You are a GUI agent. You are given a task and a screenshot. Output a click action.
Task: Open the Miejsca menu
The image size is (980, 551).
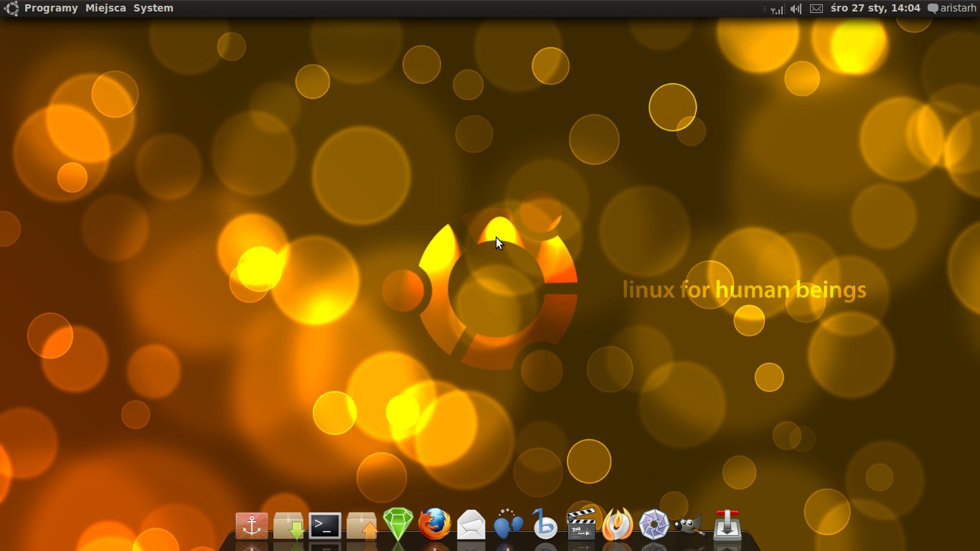(x=105, y=8)
